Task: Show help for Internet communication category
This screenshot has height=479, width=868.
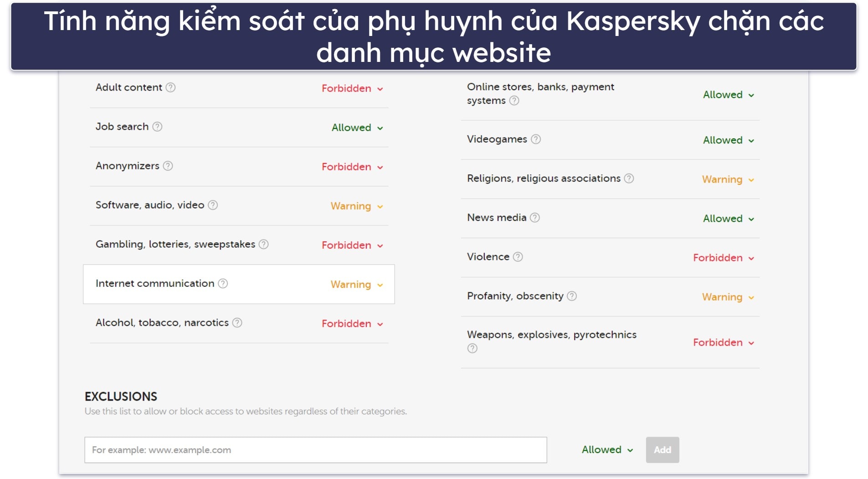Action: coord(223,283)
